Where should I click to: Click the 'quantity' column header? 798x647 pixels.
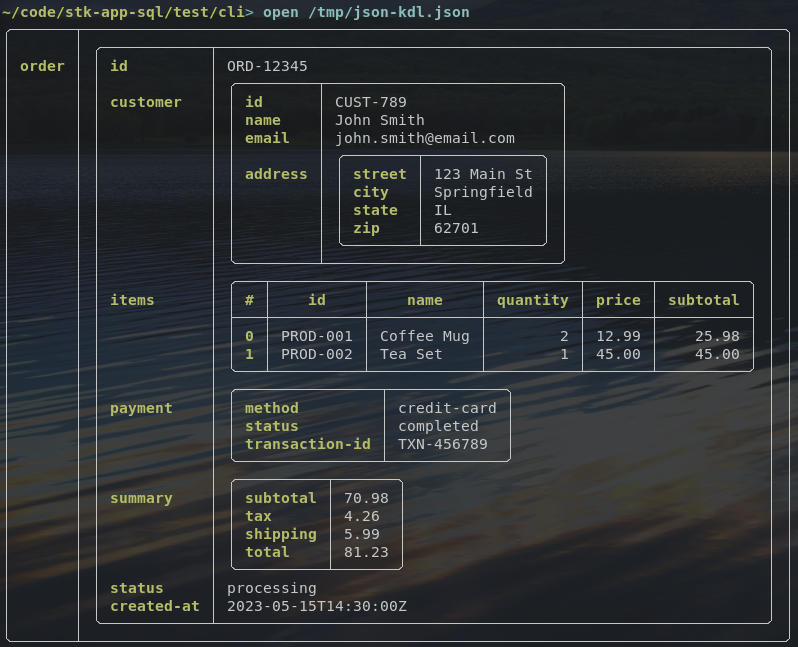[532, 300]
